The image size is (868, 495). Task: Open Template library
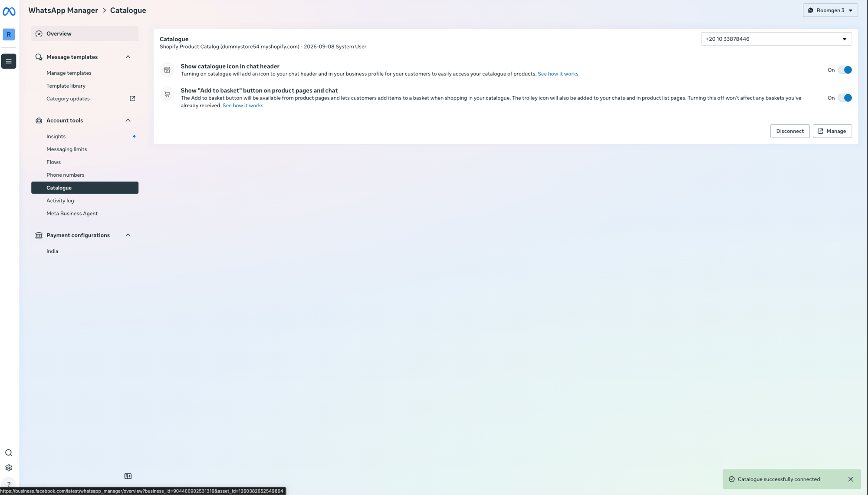coord(66,86)
